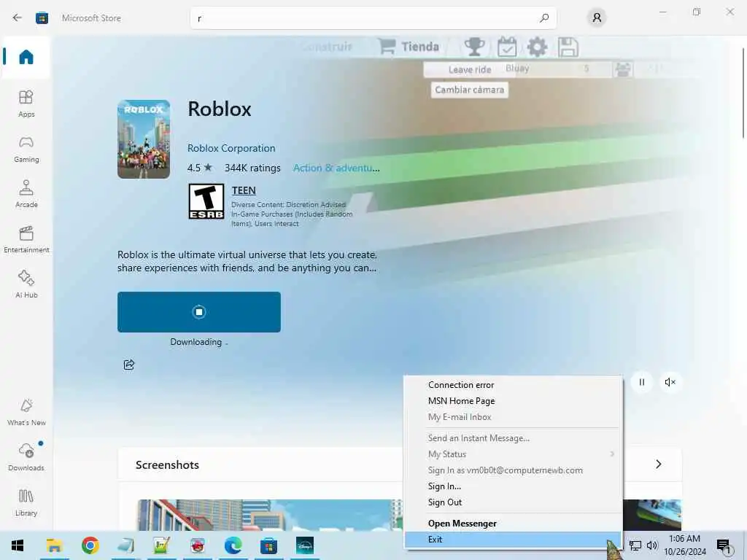Pause the trailer video
The height and width of the screenshot is (560, 747).
tap(642, 382)
